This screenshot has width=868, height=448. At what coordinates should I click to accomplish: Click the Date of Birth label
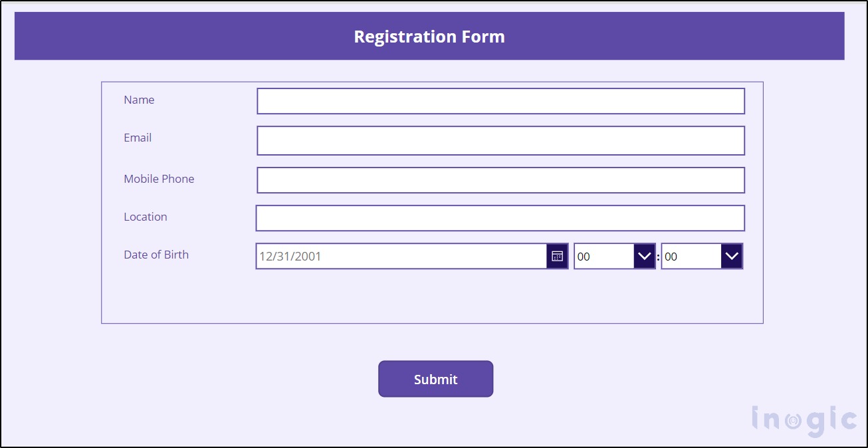pyautogui.click(x=156, y=255)
